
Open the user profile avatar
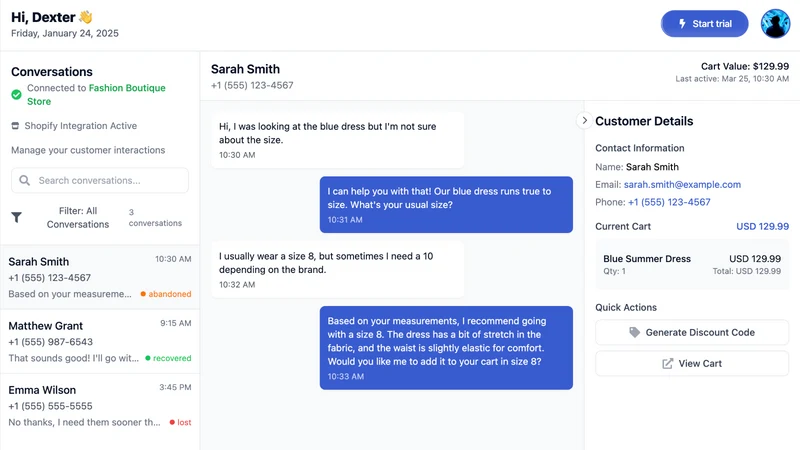pos(775,23)
